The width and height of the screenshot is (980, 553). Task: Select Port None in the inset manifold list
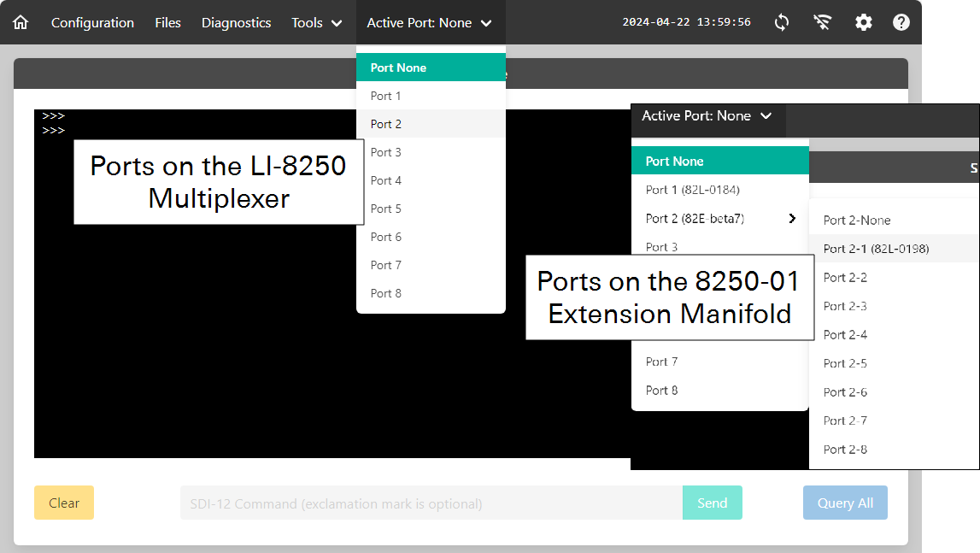[x=720, y=161]
